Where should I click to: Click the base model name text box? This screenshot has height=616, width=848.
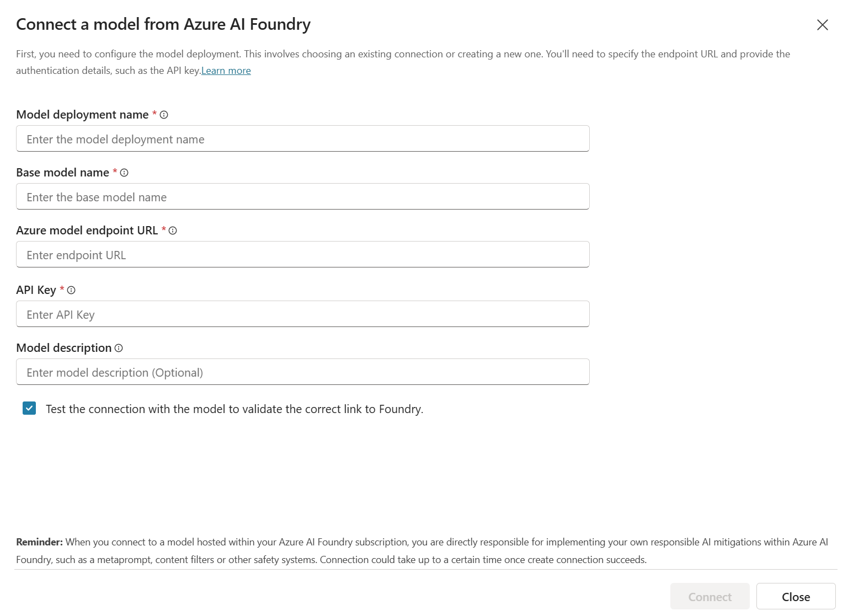point(303,196)
